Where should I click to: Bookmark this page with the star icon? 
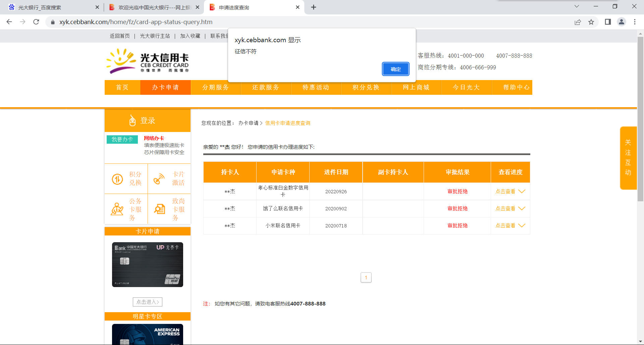coord(591,22)
